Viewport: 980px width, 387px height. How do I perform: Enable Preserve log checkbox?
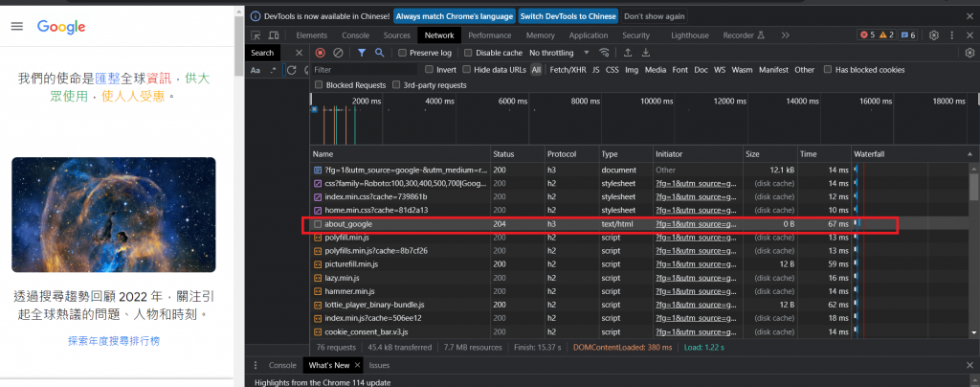click(403, 53)
